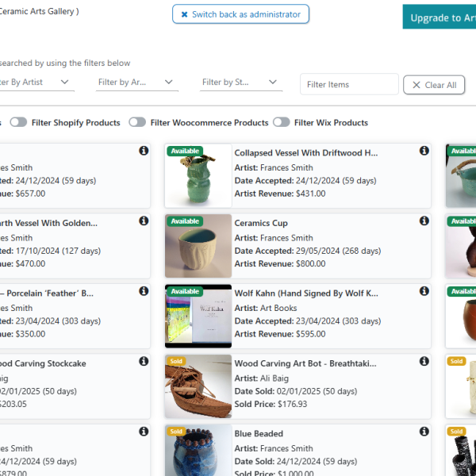Open info icon on Ceramics Cup card
The image size is (476, 476).
[424, 221]
